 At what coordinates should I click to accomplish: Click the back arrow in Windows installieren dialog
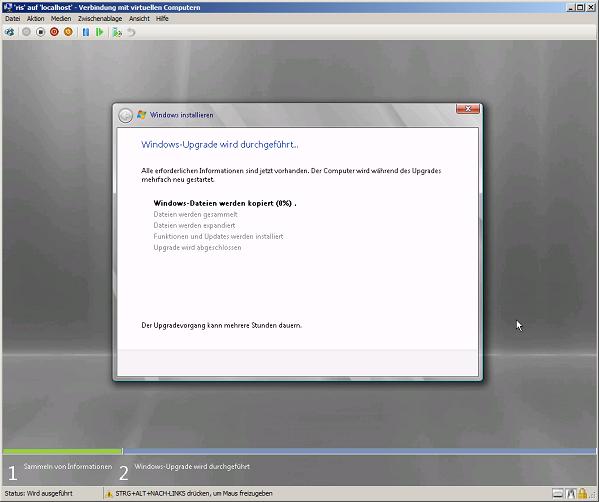(125, 115)
